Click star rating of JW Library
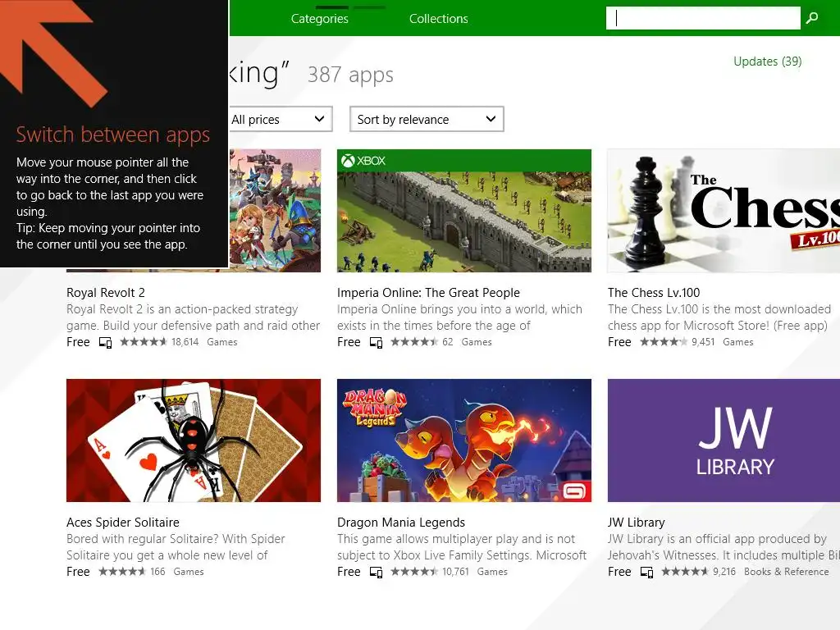The height and width of the screenshot is (630, 840). click(685, 572)
